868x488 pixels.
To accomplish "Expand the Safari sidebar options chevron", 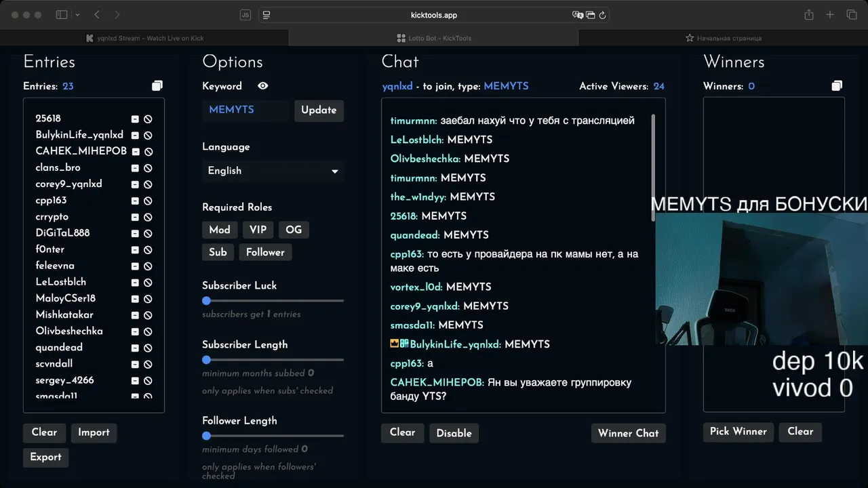I will pos(77,14).
